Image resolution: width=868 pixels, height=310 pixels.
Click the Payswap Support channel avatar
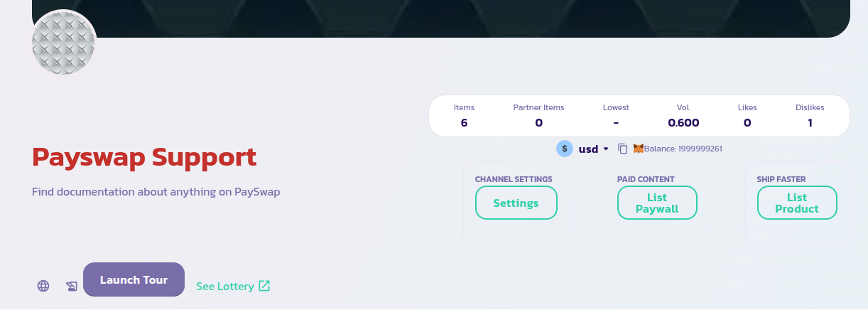click(64, 43)
